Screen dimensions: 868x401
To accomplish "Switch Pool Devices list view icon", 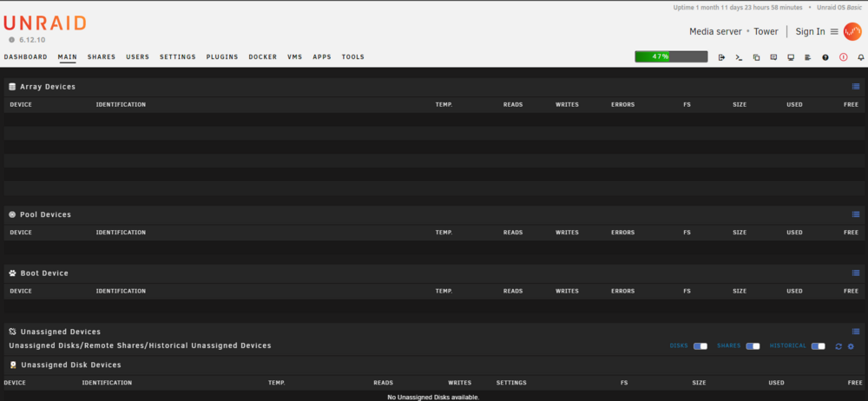I will coord(856,214).
